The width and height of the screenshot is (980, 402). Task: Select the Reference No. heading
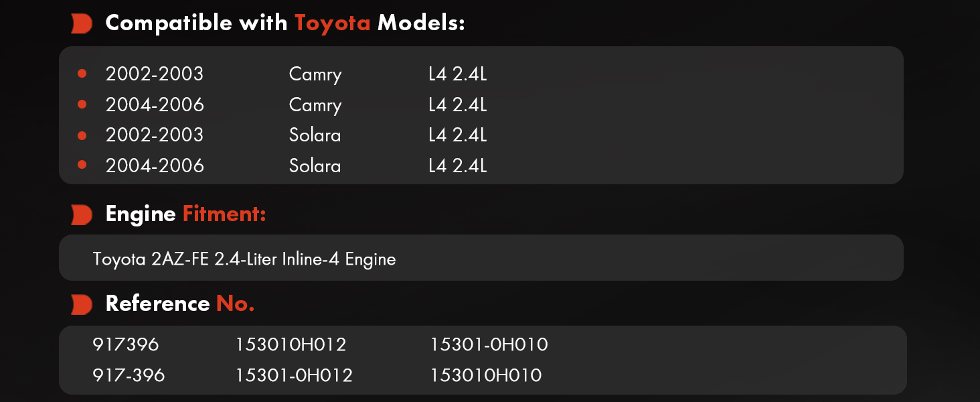(180, 304)
